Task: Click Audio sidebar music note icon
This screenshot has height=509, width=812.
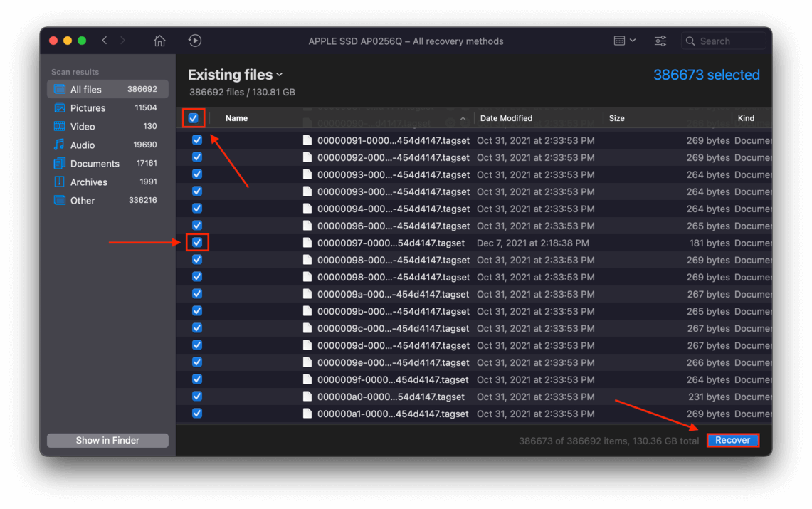Action: (60, 145)
